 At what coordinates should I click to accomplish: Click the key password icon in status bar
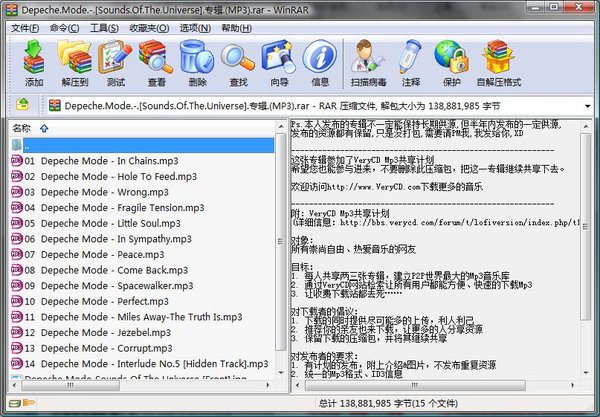(x=29, y=402)
